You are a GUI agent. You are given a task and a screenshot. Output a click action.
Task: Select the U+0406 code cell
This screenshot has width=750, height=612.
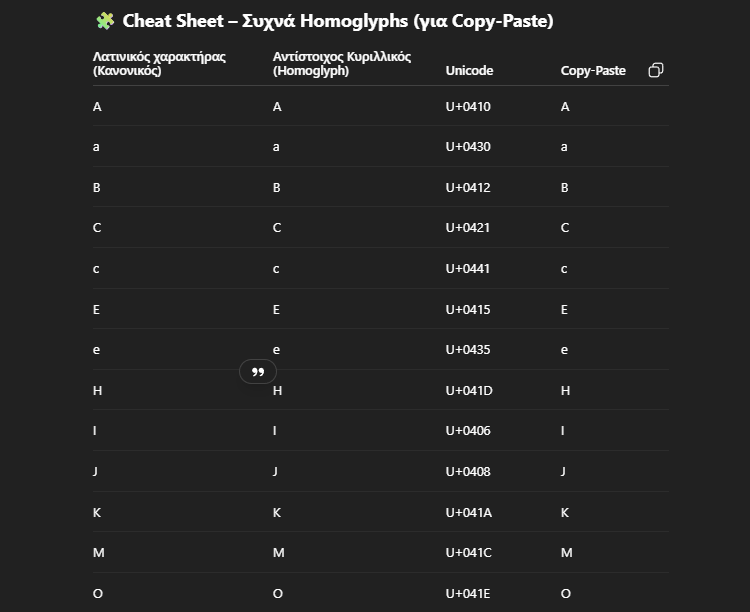click(468, 431)
